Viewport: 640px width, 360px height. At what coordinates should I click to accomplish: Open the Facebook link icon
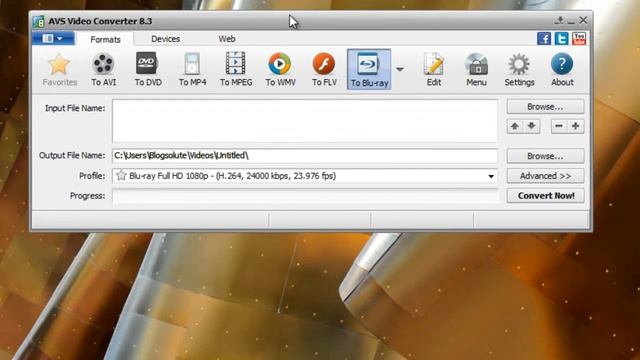[544, 39]
